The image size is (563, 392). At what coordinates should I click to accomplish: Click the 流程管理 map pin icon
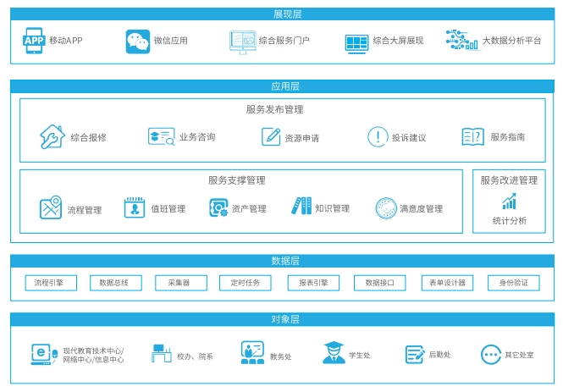point(51,207)
